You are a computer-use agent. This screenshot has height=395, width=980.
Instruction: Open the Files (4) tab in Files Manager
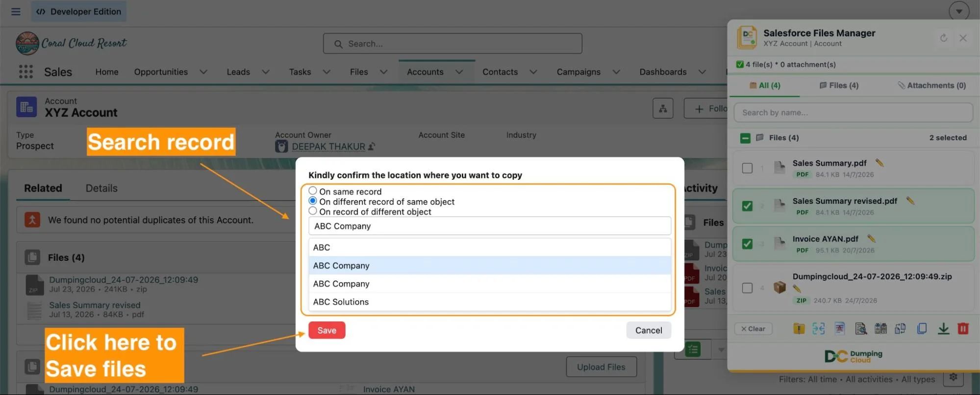point(839,85)
